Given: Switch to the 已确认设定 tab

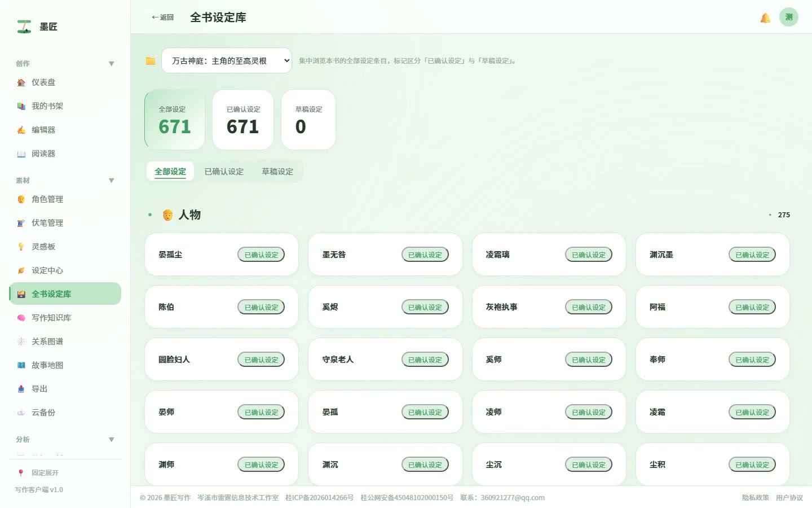Looking at the screenshot, I should point(224,172).
